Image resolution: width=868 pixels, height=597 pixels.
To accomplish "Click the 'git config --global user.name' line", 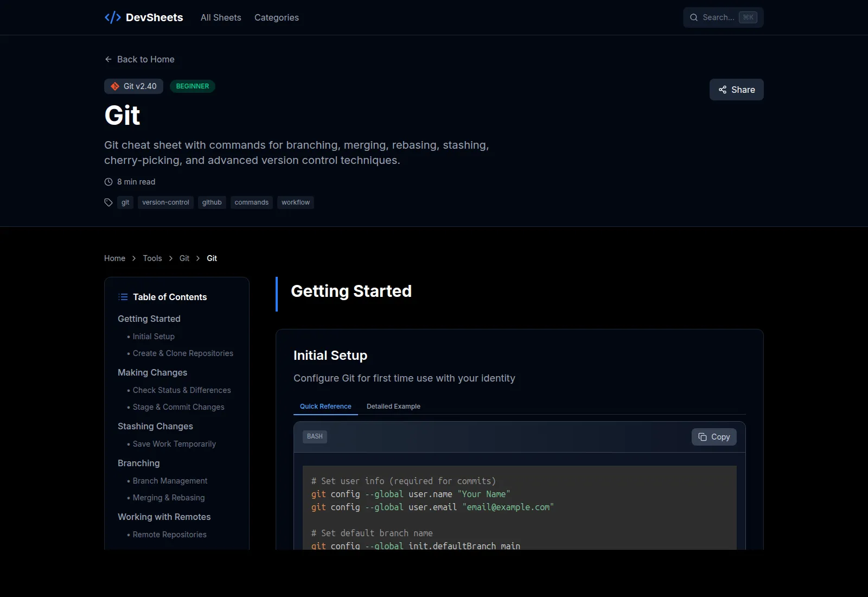I will [411, 494].
